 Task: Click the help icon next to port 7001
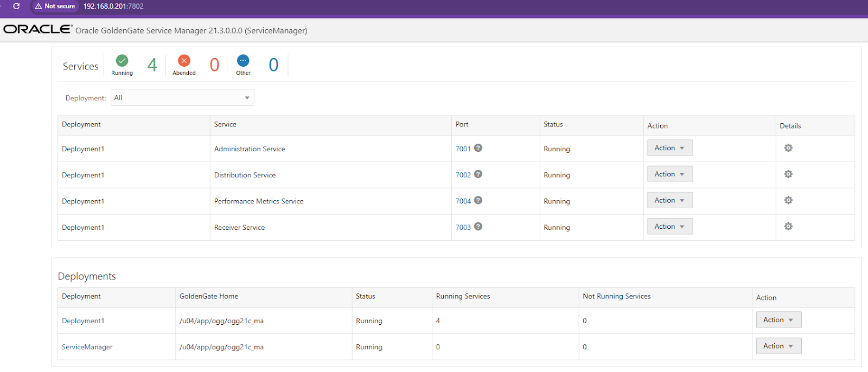pos(478,147)
